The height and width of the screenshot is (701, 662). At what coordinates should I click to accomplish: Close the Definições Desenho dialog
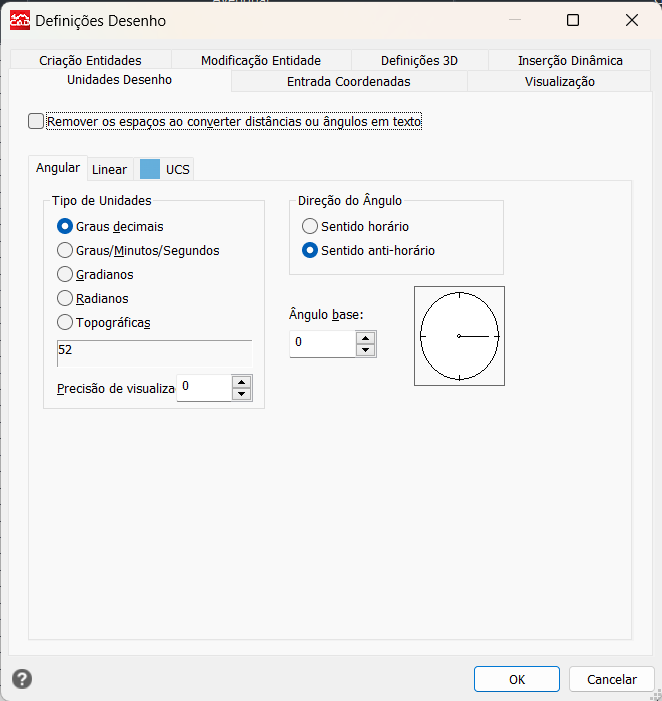pyautogui.click(x=632, y=20)
